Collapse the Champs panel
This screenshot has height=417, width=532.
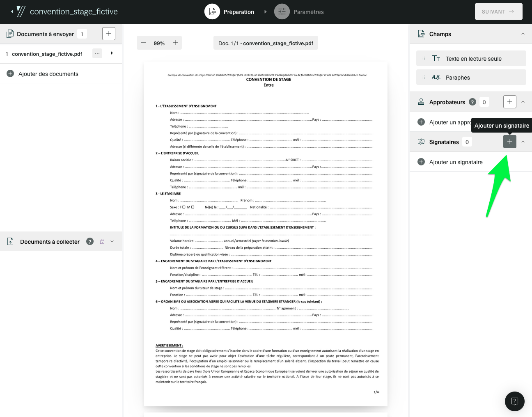(x=523, y=34)
